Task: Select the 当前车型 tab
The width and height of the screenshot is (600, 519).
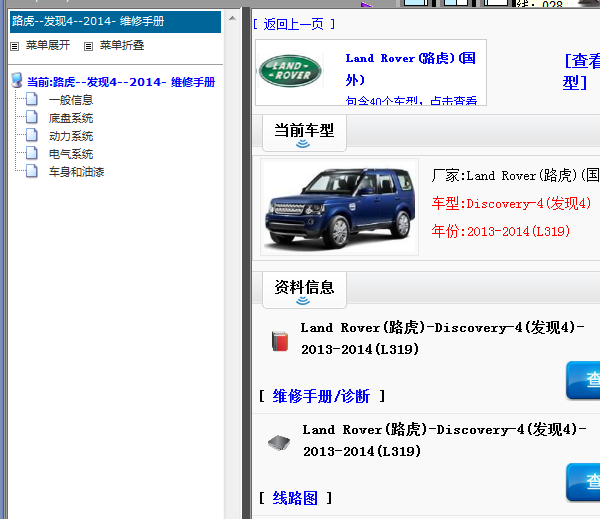Action: [304, 132]
